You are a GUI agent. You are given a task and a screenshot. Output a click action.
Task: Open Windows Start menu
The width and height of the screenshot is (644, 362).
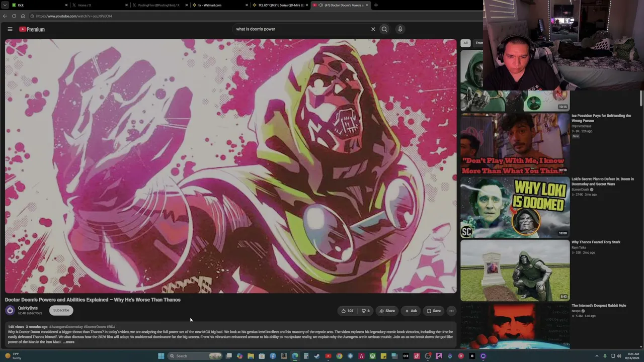pos(161,356)
